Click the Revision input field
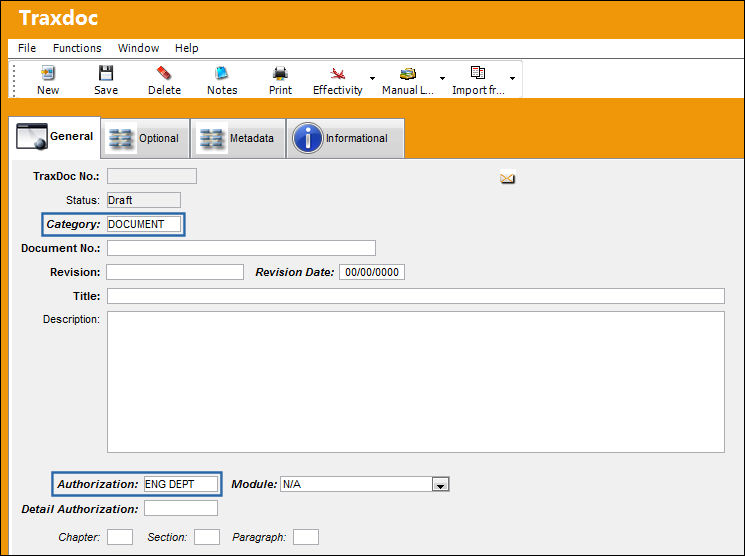This screenshot has width=745, height=556. pyautogui.click(x=175, y=272)
